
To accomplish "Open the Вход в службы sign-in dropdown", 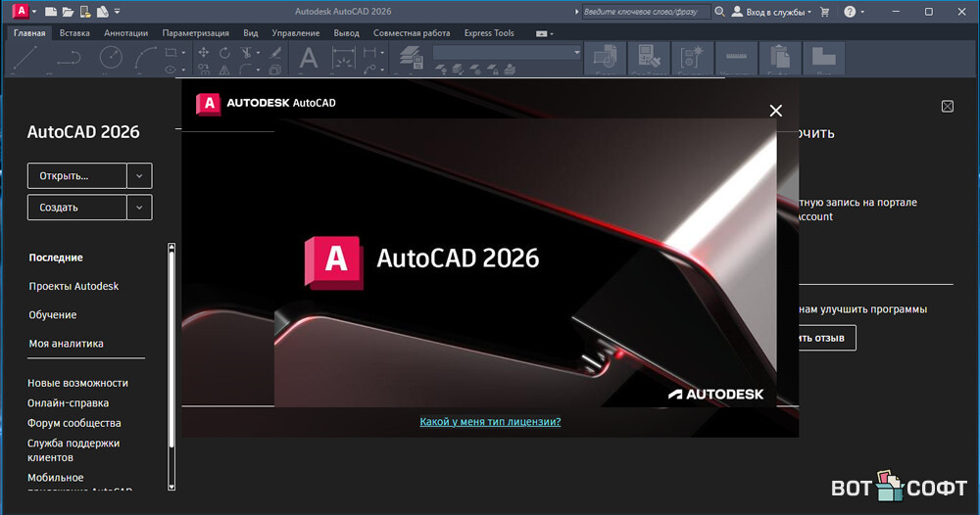I will [774, 12].
